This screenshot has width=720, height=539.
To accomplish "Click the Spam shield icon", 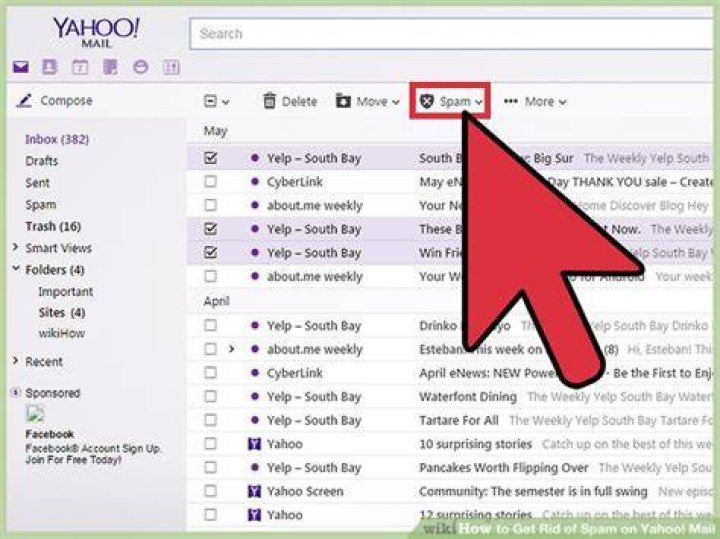I will tap(427, 101).
